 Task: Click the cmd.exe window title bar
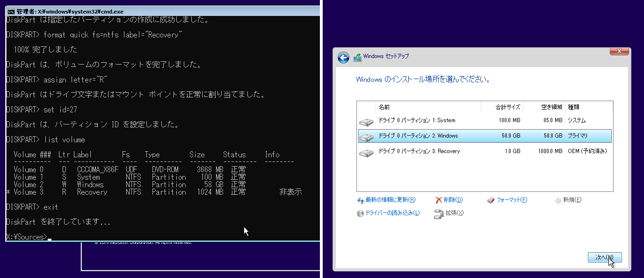(162, 11)
